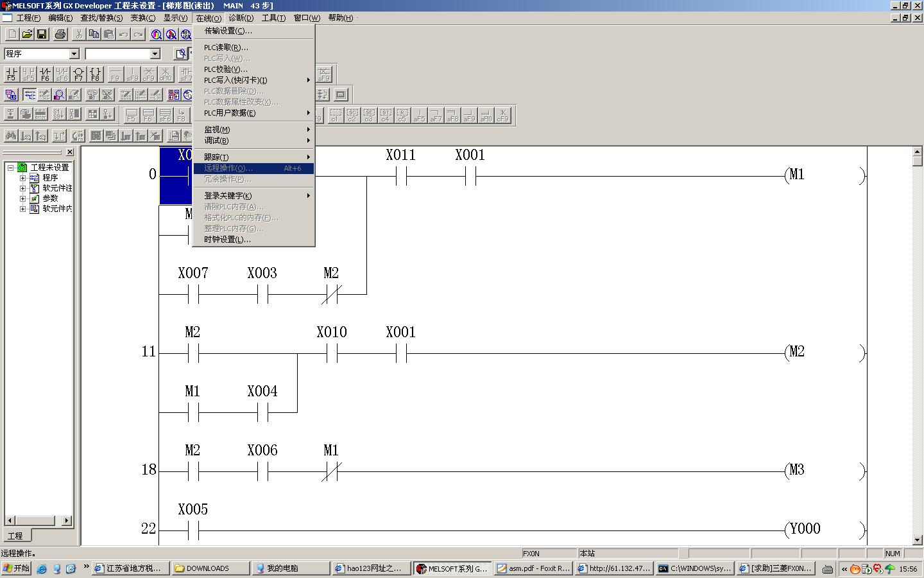Viewport: 924px width, 578px height.
Task: Open the empty combo box dropdown arrow
Action: (x=155, y=54)
